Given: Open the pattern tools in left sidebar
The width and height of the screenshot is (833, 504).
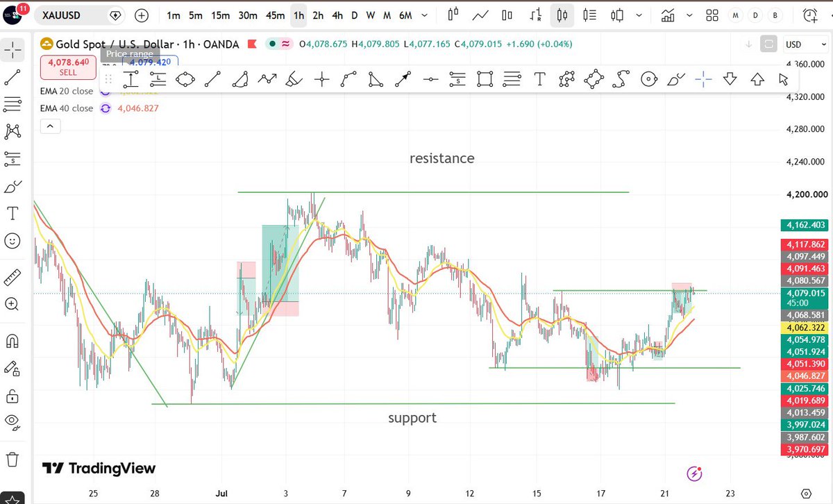Looking at the screenshot, I should pyautogui.click(x=12, y=131).
